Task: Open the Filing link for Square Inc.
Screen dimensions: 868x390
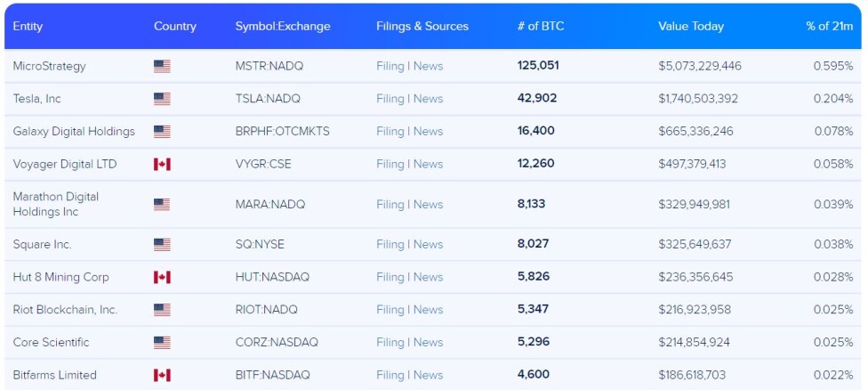Action: (x=390, y=244)
